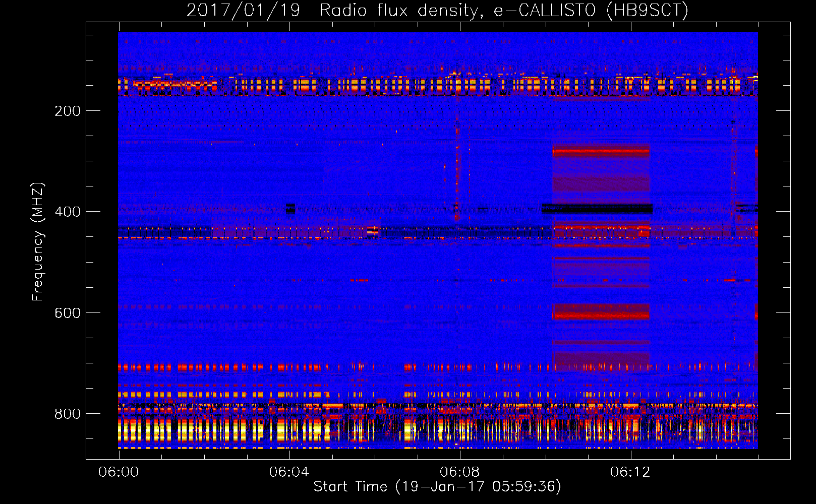Click the 06:04 time tick label
The height and width of the screenshot is (504, 816).
coord(289,472)
